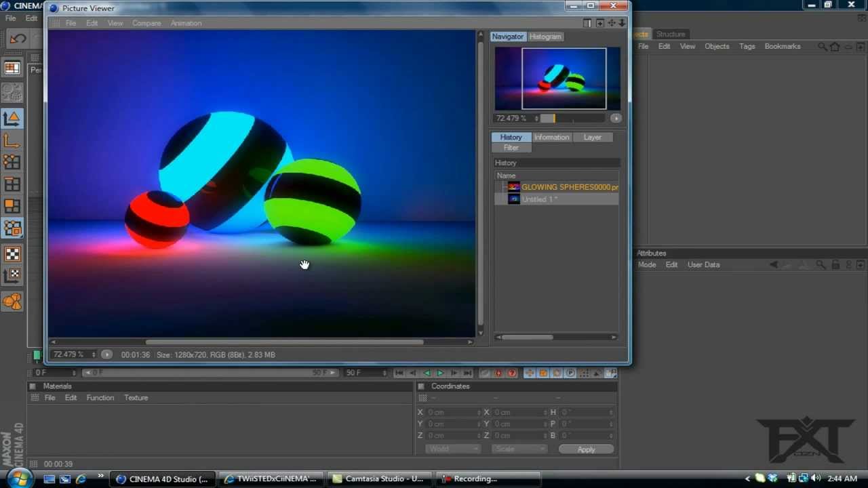Select the Points mode icon in left palette

pyautogui.click(x=12, y=162)
